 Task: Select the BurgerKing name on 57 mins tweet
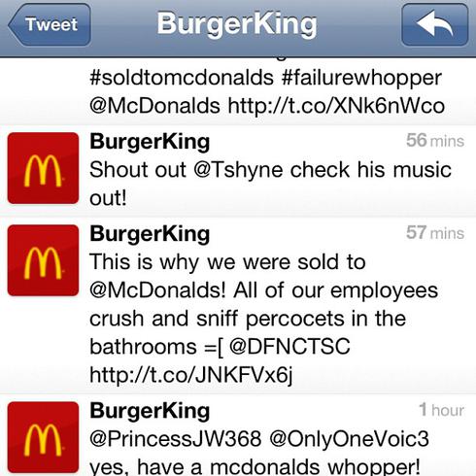coord(150,235)
